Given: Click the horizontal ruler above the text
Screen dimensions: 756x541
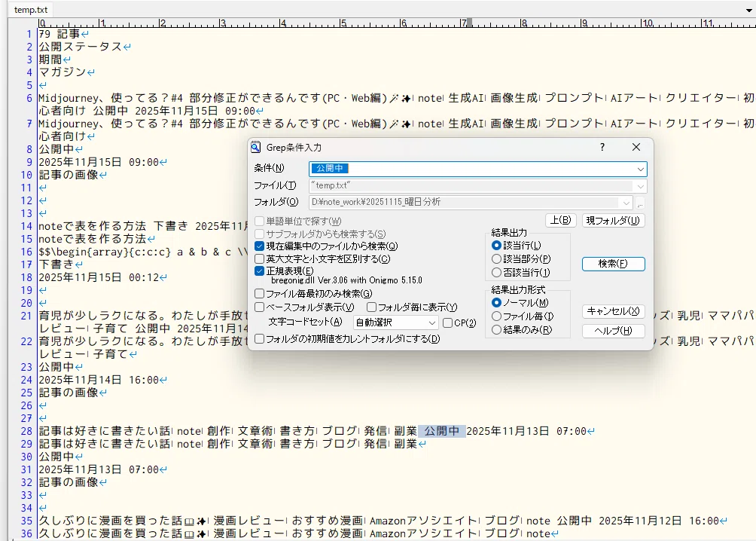Looking at the screenshot, I should pos(395,23).
